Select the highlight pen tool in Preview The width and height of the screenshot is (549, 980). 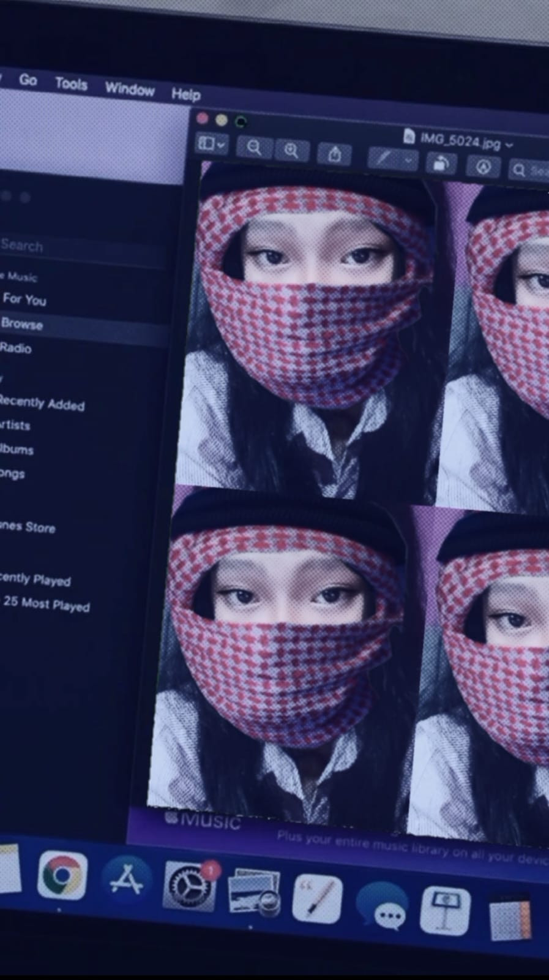pos(384,158)
